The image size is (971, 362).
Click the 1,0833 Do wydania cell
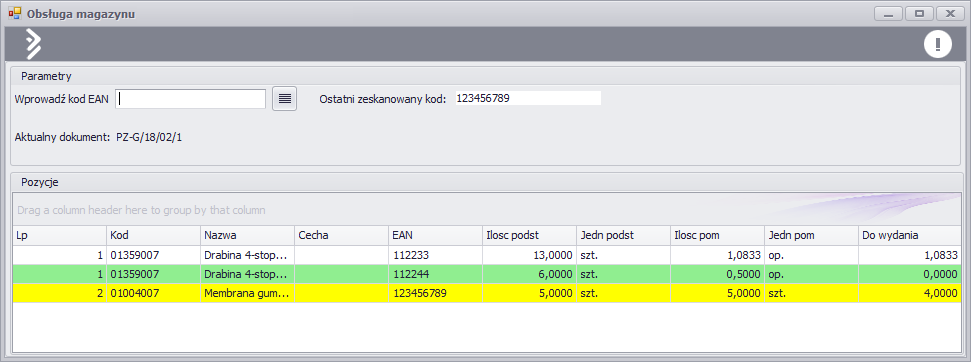[910, 255]
